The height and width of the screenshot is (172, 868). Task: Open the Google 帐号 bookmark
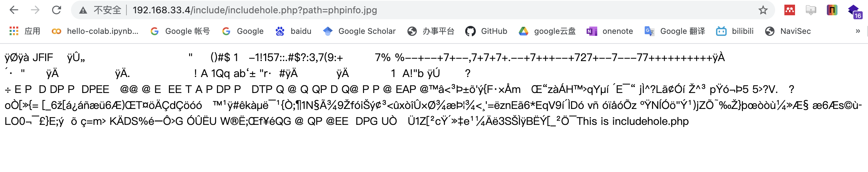[x=180, y=31]
